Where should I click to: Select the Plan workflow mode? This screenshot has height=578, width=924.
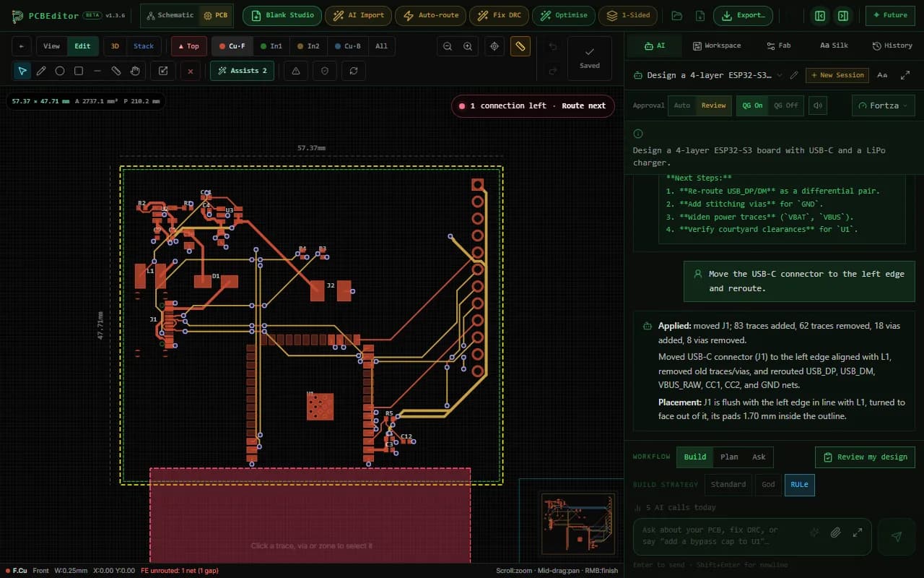coord(729,457)
